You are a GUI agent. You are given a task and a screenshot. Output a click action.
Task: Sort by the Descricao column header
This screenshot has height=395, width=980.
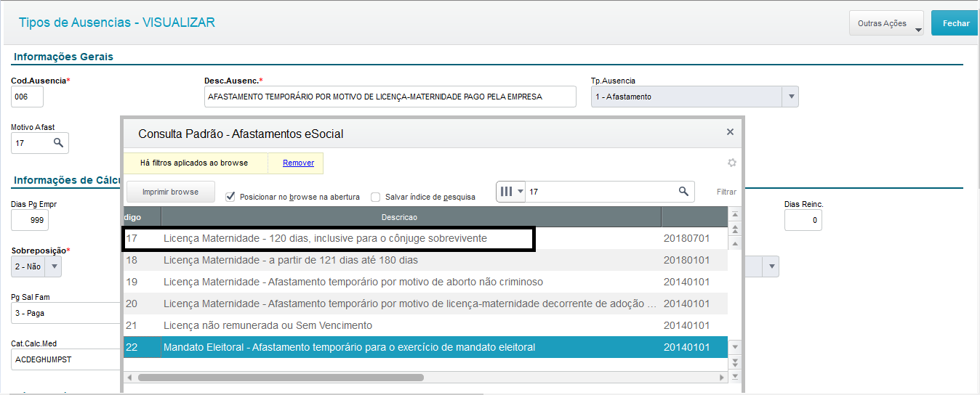click(x=411, y=217)
